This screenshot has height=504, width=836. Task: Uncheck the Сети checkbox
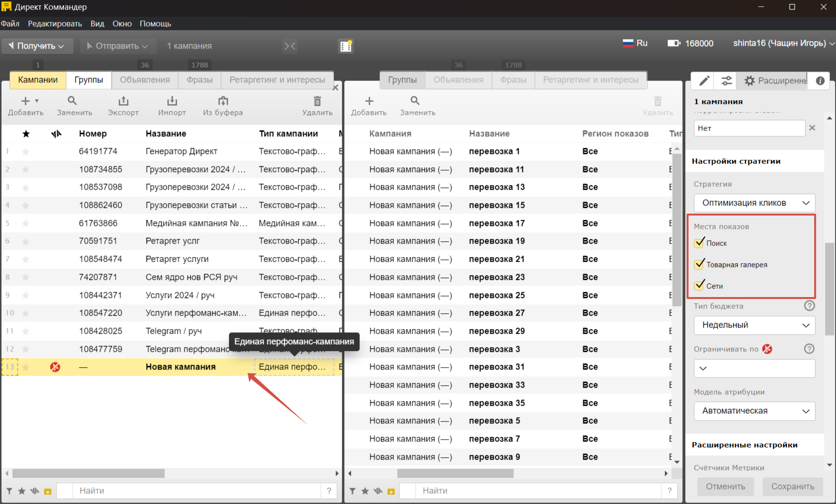tap(699, 286)
